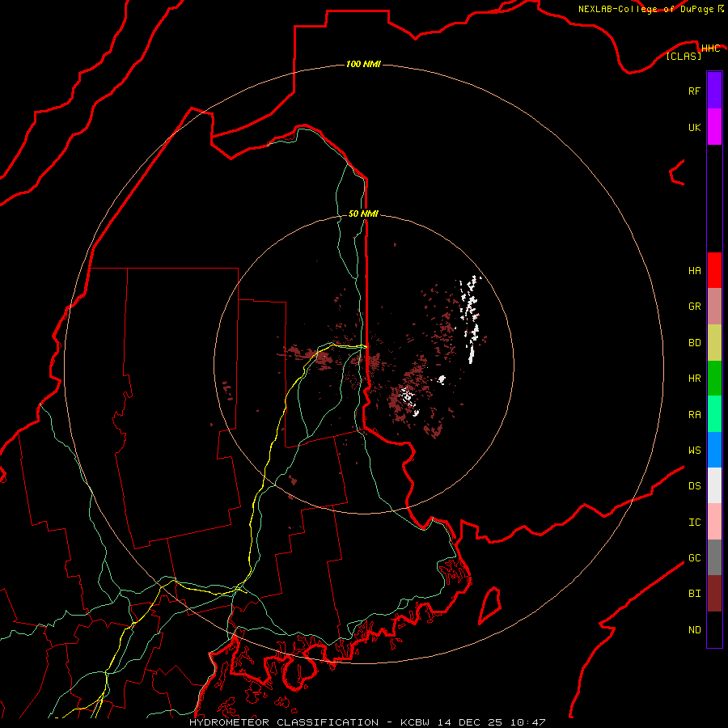Click the GR legend label
The height and width of the screenshot is (728, 728).
click(x=694, y=307)
